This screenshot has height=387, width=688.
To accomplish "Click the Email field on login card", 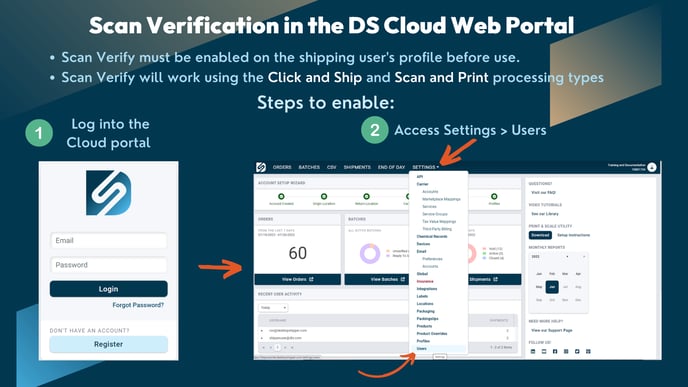I will coord(108,240).
